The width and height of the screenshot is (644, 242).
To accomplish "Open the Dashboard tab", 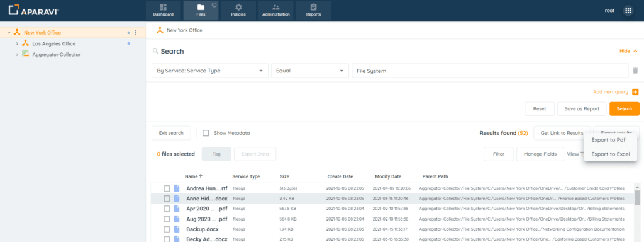I will coord(163,10).
